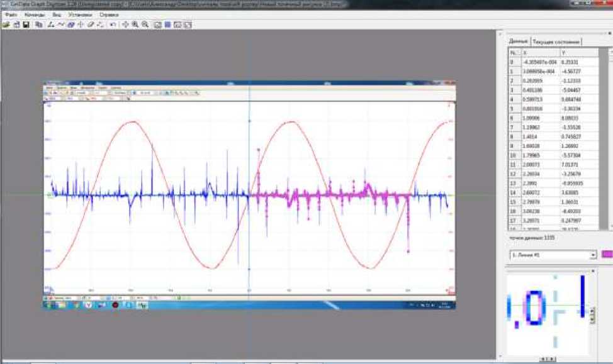Switch to the Данные tab

(x=519, y=42)
